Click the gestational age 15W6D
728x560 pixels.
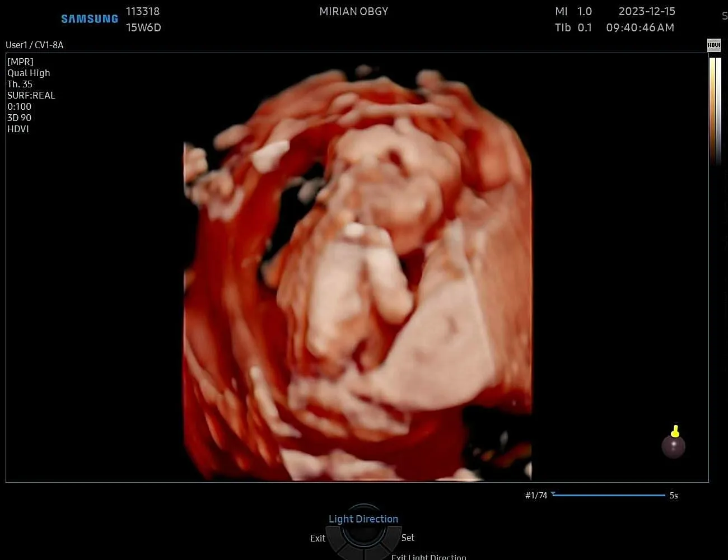pos(143,27)
